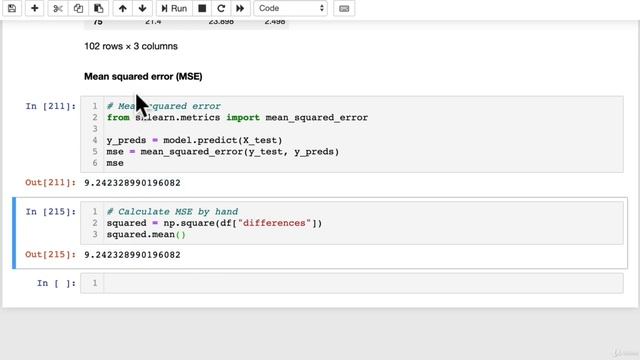Click the empty 'In [ ]:' prompt label

tap(56, 283)
